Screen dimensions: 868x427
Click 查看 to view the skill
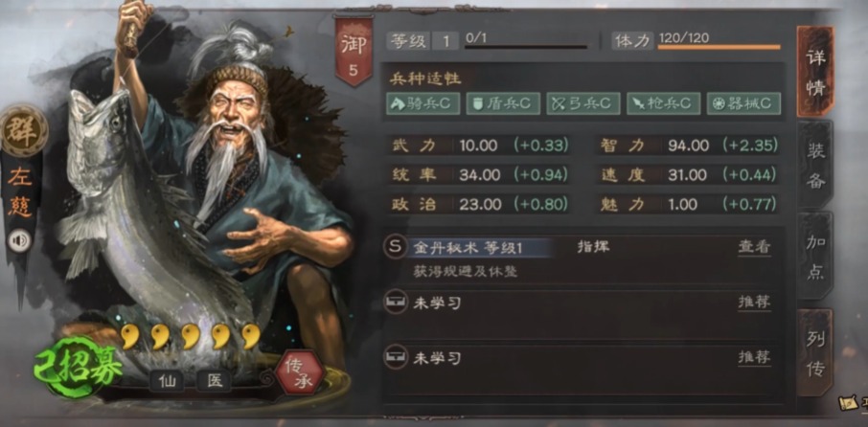point(754,247)
